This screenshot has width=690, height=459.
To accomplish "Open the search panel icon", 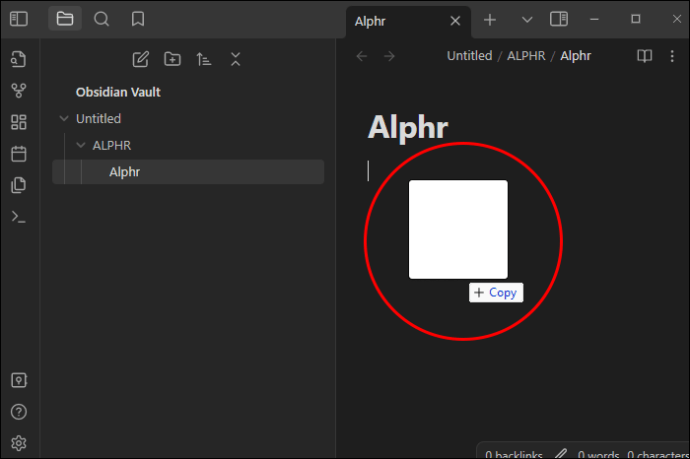I will click(101, 19).
